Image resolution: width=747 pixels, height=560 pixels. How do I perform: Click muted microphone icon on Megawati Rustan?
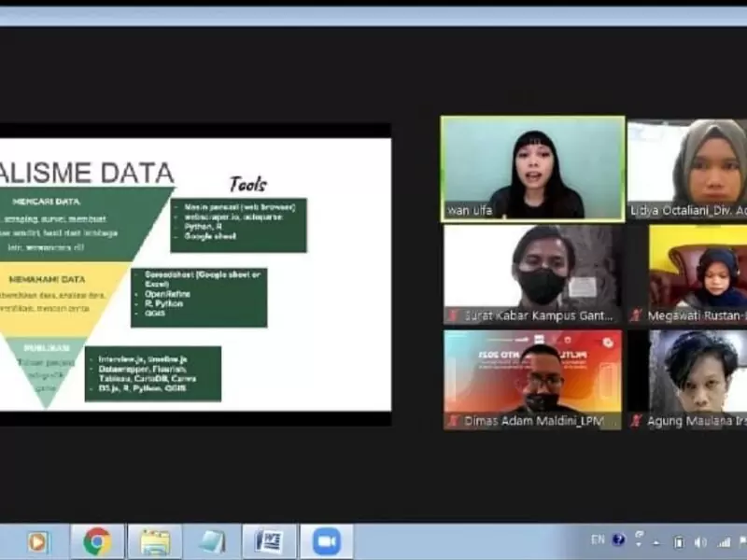[x=636, y=315]
